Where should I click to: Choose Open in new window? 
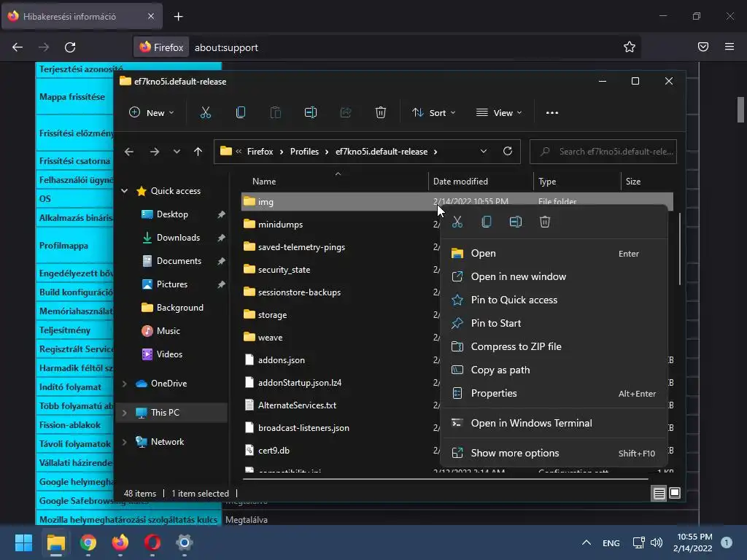click(554, 276)
